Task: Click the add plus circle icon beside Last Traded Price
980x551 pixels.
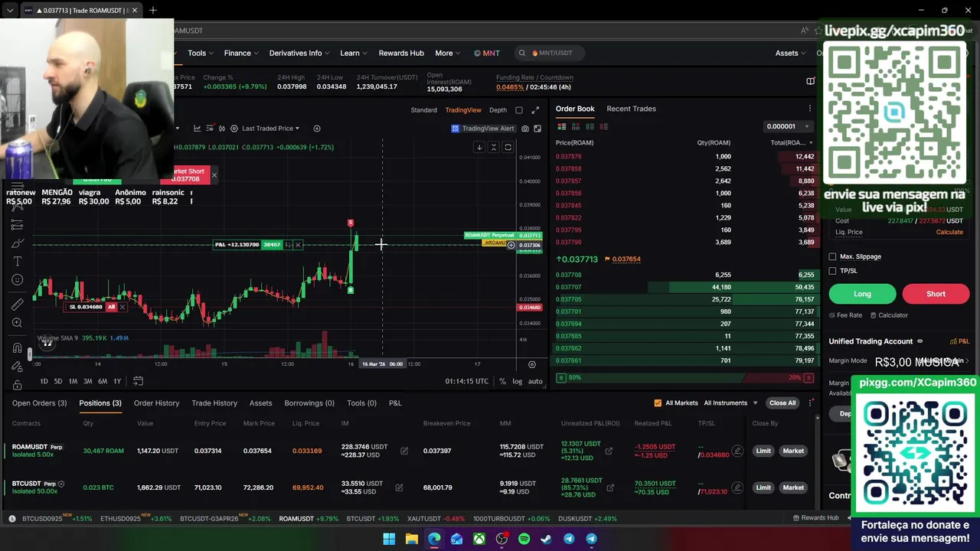Action: (316, 129)
